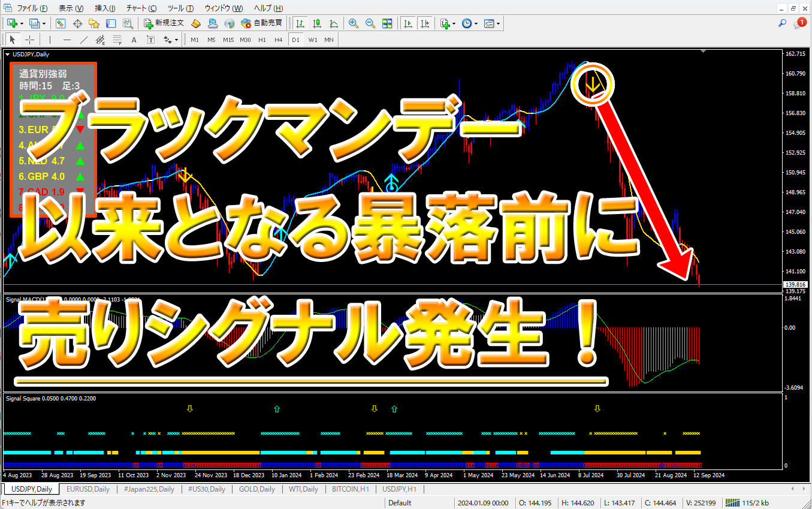812x509 pixels.
Task: Select the horizontal line tool
Action: click(67, 40)
